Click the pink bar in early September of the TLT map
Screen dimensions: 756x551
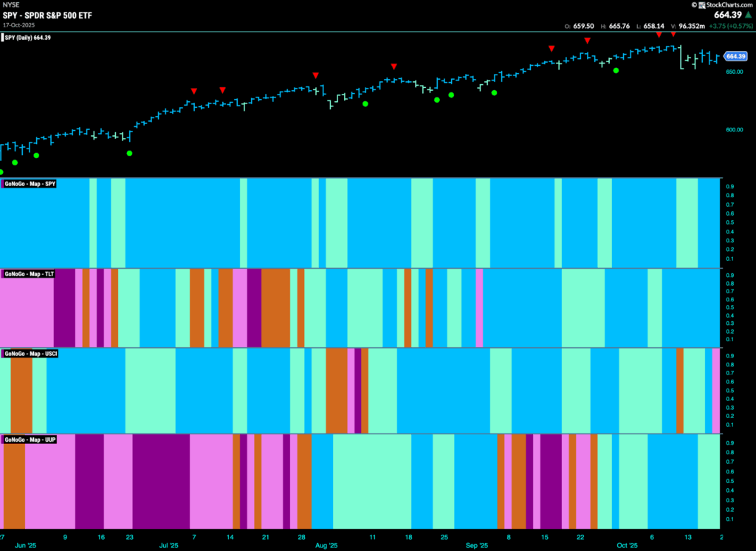479,308
